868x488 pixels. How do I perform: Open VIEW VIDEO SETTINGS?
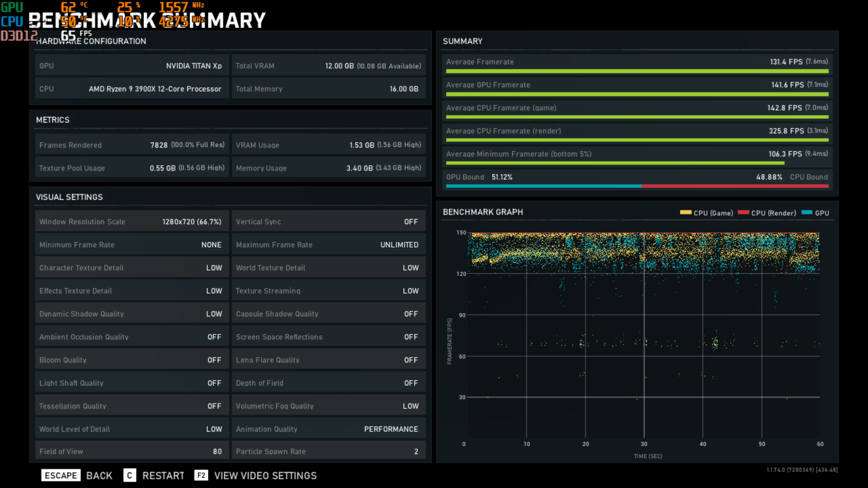pyautogui.click(x=265, y=476)
